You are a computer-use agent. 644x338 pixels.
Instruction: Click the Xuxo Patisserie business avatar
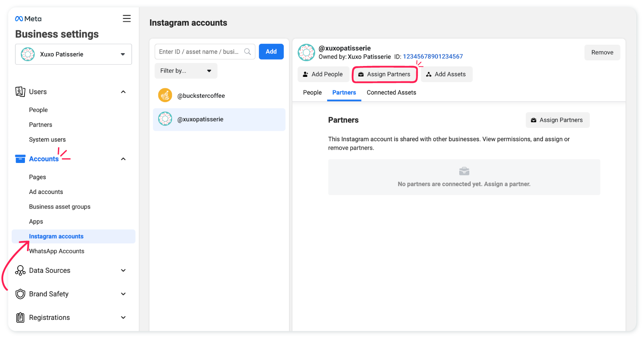click(x=28, y=54)
